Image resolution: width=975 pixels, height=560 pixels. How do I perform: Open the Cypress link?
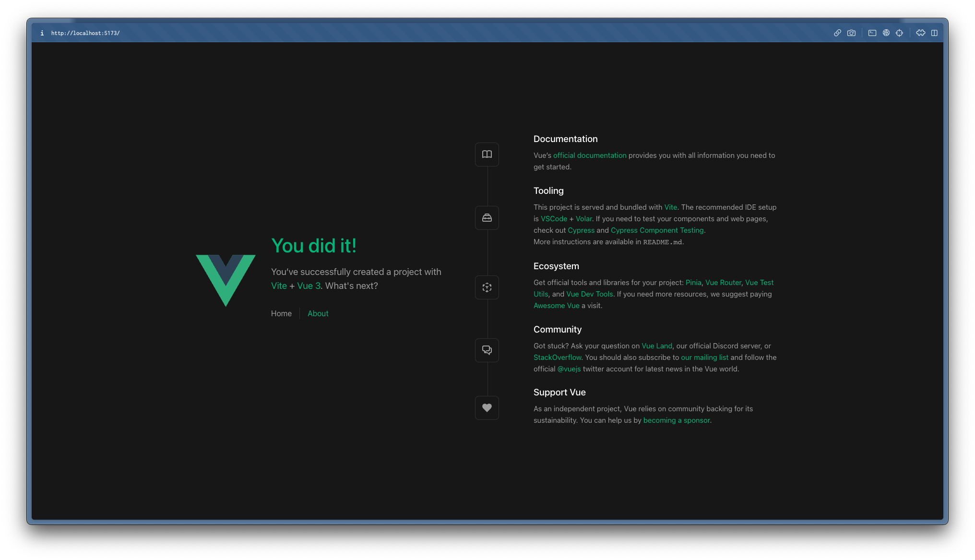click(x=581, y=230)
